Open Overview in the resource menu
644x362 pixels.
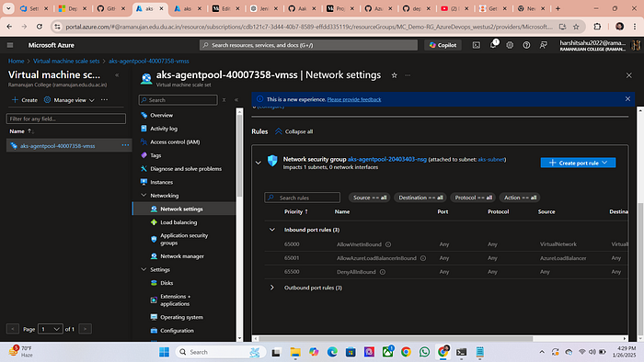coord(161,115)
